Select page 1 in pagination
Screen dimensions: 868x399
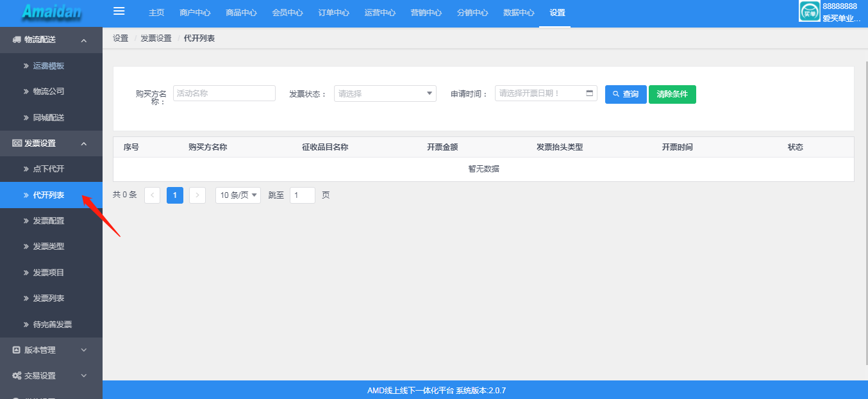[x=175, y=195]
